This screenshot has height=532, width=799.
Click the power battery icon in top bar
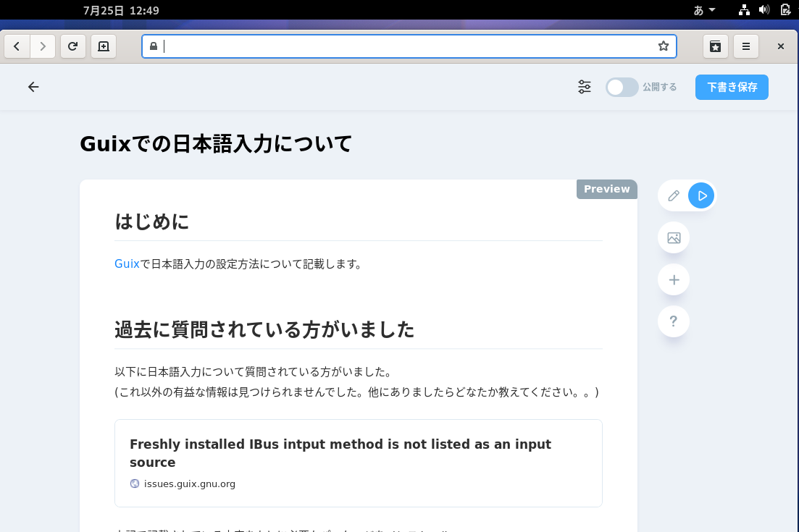[785, 10]
